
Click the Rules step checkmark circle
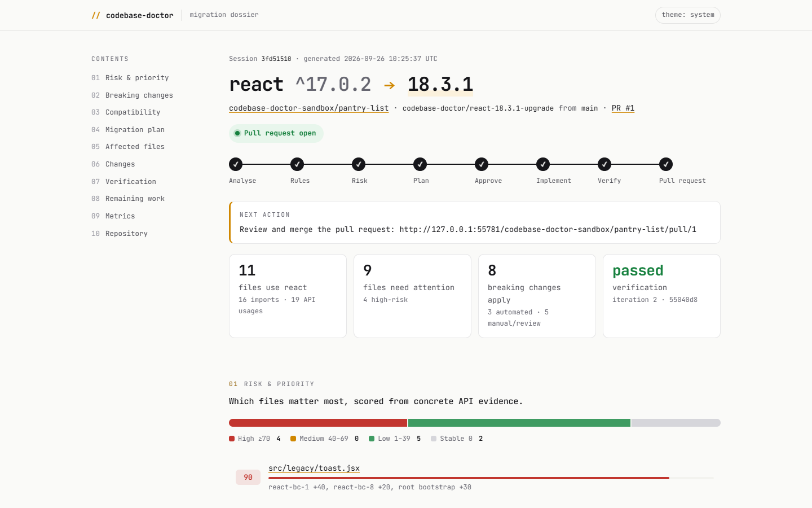point(297,164)
